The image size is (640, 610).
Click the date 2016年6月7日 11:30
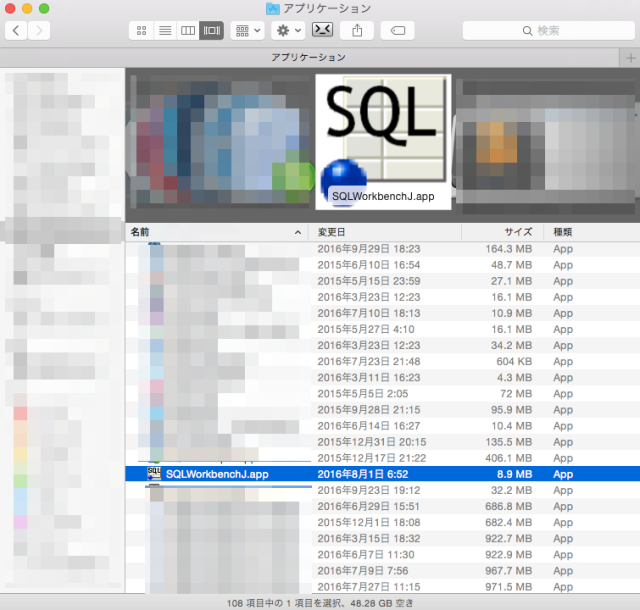point(366,554)
